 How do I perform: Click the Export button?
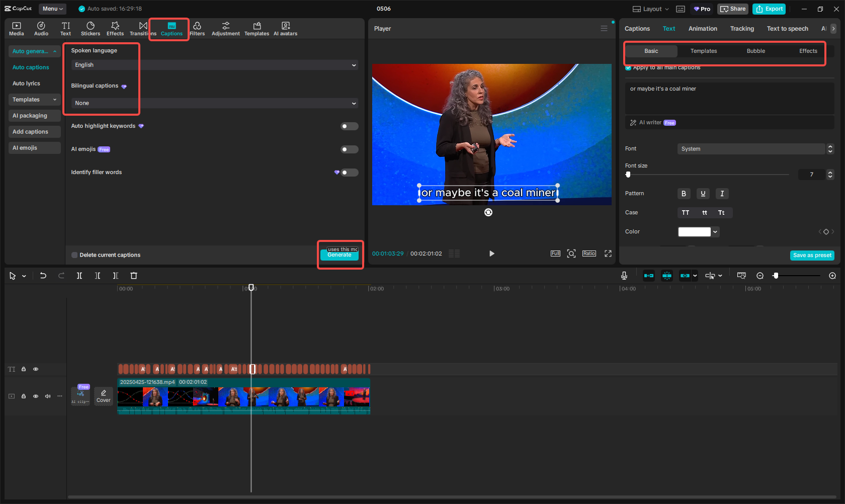(769, 9)
